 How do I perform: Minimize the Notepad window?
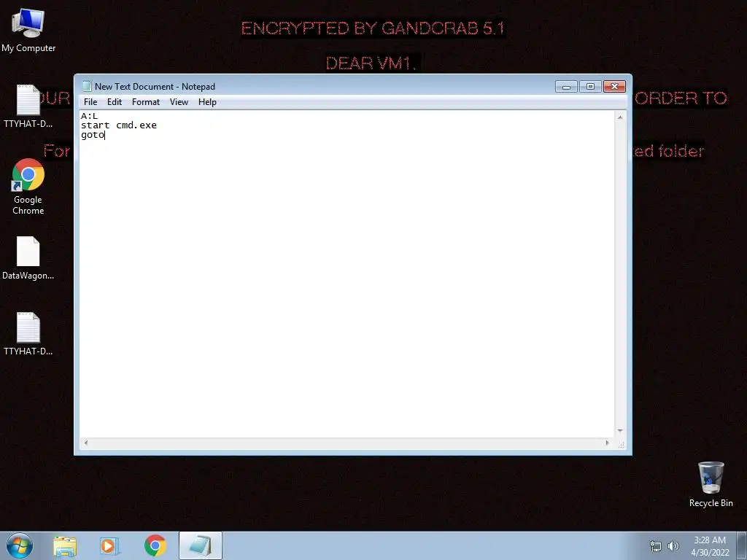pyautogui.click(x=566, y=87)
